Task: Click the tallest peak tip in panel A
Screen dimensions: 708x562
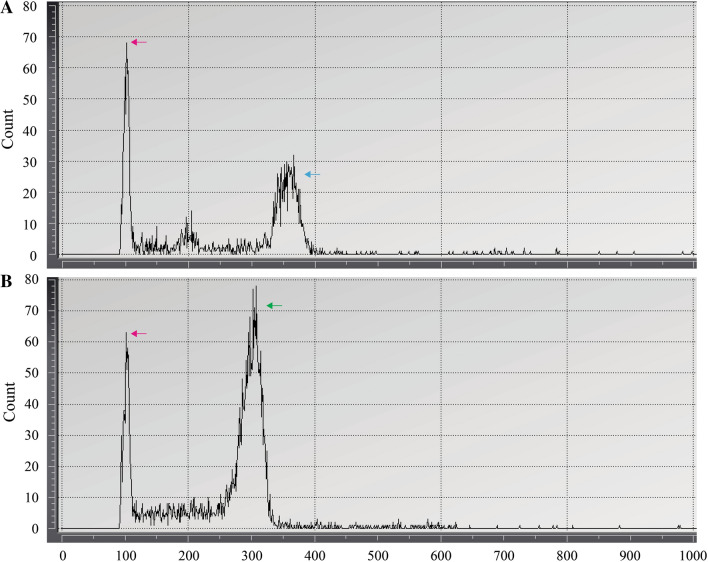Action: coord(128,44)
